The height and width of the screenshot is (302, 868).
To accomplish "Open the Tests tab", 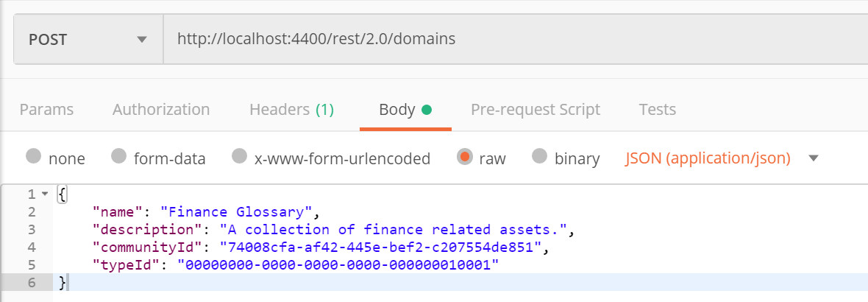I will click(657, 109).
